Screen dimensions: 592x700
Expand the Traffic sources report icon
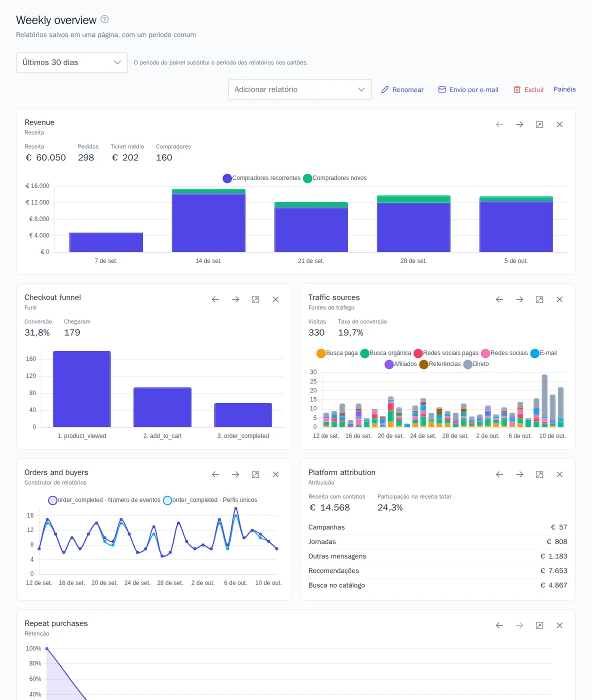click(539, 299)
